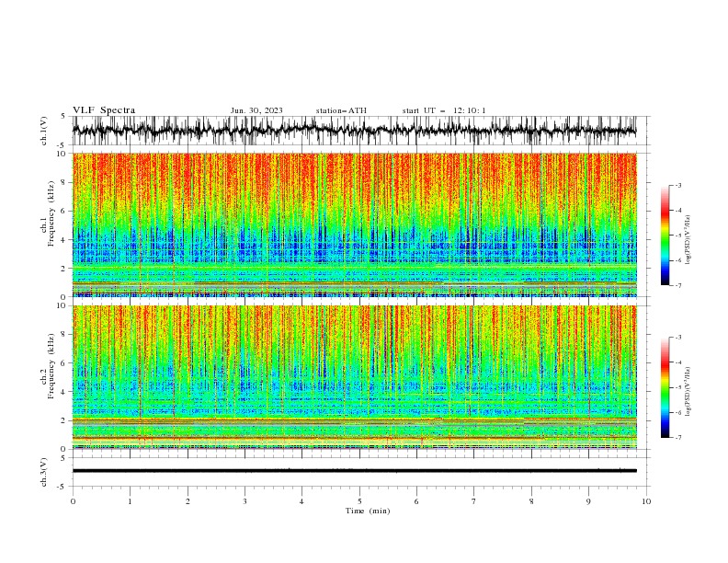This screenshot has height=563, width=728.
Task: Click the time axis tick label '3'
Action: pos(245,501)
